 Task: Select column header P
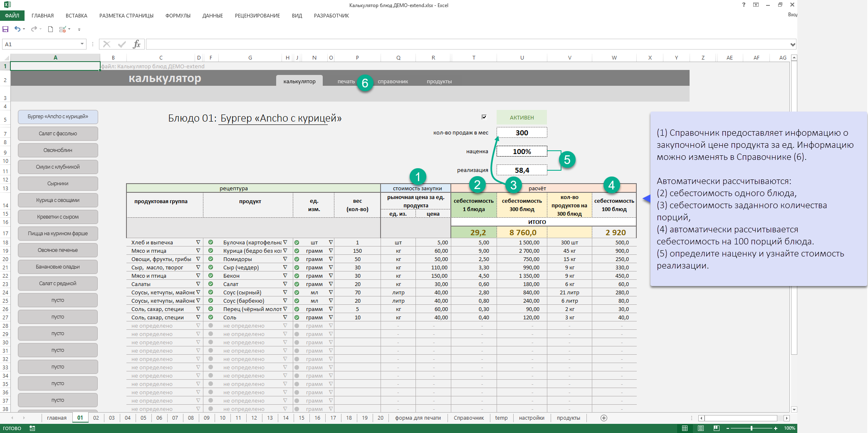coord(357,58)
